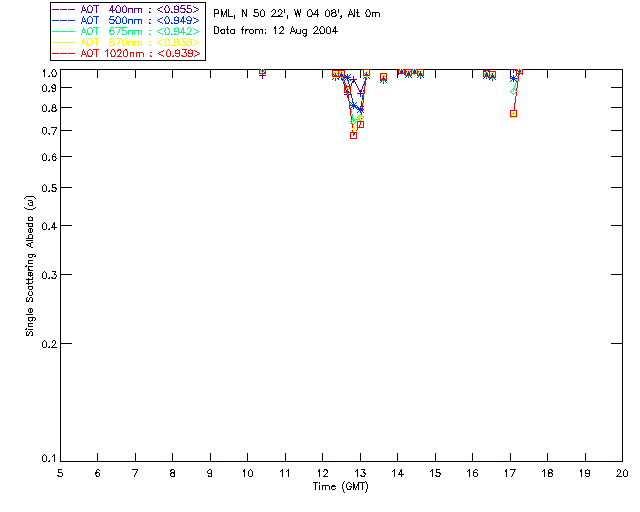This screenshot has height=512, width=640.
Task: Select the AOT 400nm legend entry
Action: 126,9
